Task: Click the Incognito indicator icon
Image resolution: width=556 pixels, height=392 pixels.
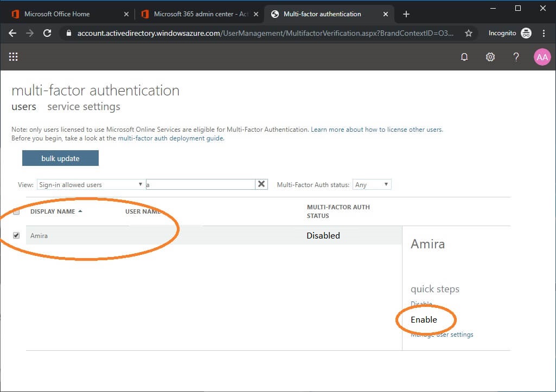Action: click(526, 33)
